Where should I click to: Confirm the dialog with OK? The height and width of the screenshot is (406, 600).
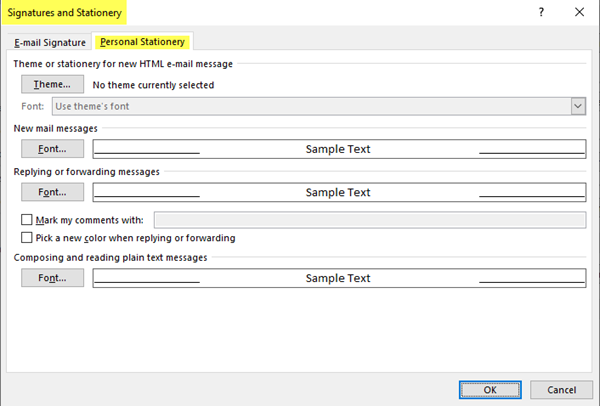[489, 389]
